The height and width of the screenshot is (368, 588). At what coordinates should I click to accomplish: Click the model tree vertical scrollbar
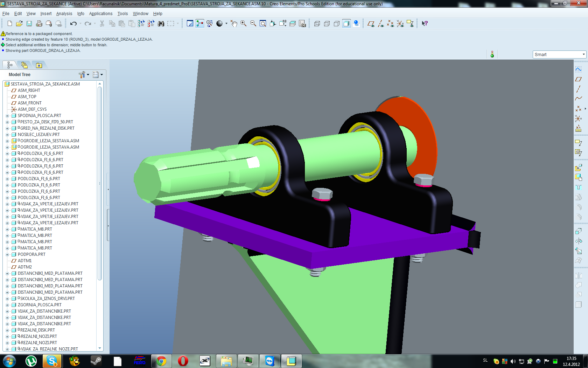100,182
